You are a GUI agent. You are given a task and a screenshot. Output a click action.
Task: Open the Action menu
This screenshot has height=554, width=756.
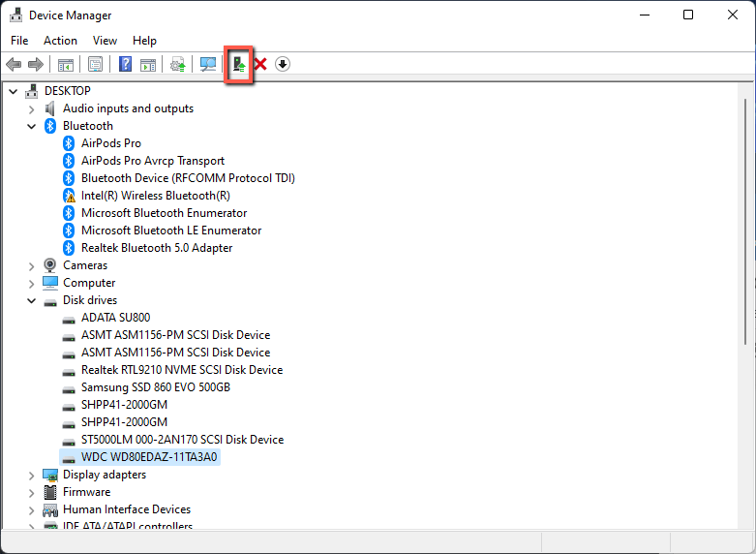(x=60, y=41)
